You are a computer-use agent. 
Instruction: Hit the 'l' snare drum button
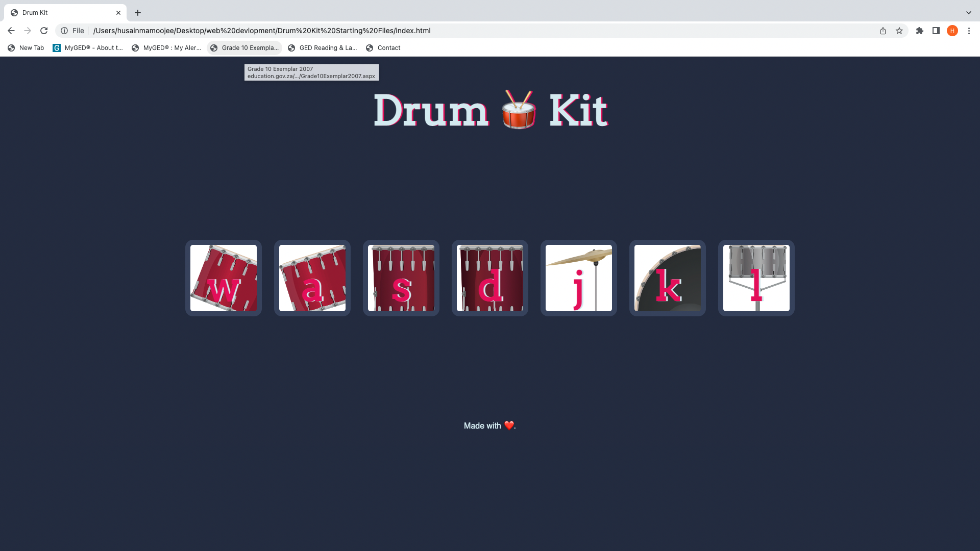click(756, 278)
